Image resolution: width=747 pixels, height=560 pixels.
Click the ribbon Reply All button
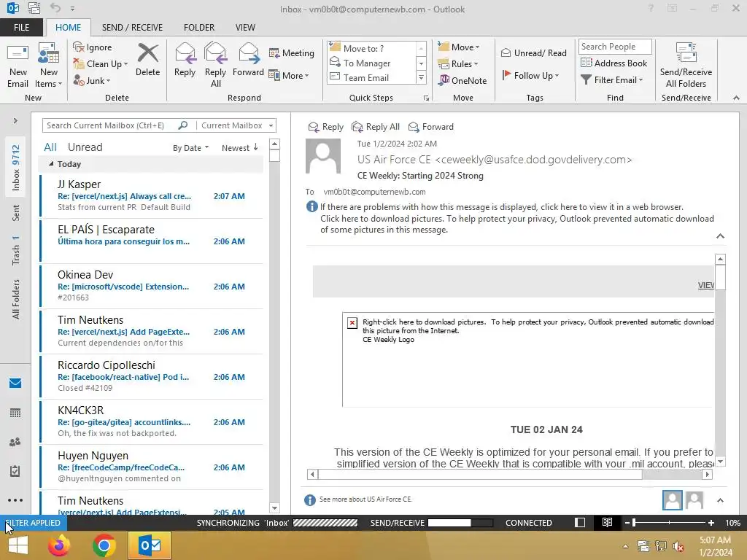tap(215, 66)
